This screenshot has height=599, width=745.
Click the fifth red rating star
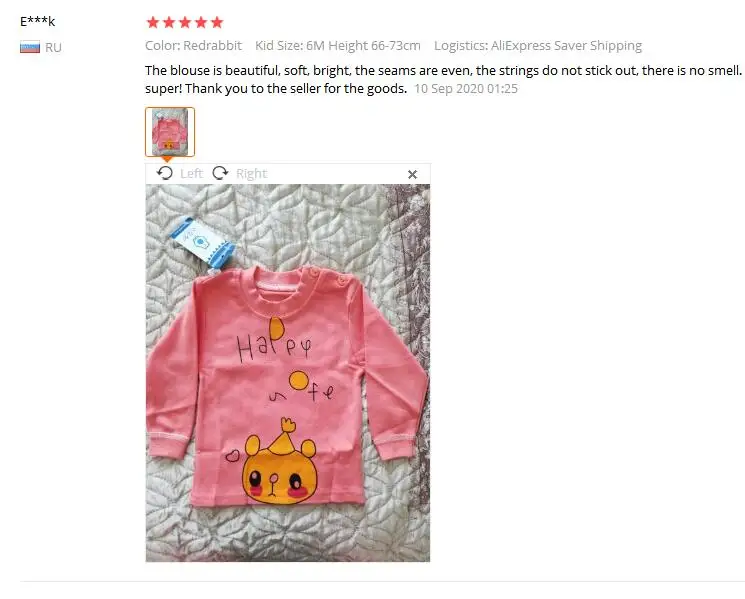pyautogui.click(x=217, y=22)
